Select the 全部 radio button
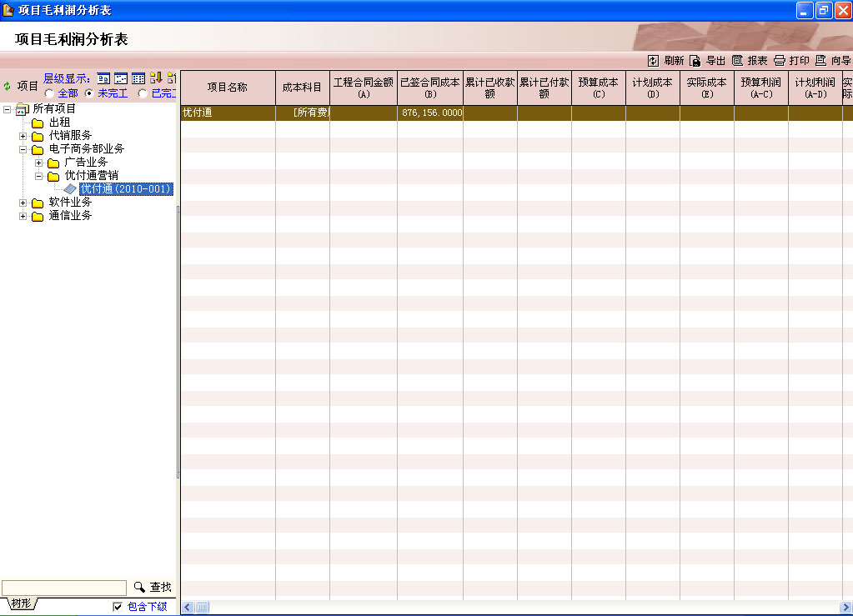 [x=49, y=93]
